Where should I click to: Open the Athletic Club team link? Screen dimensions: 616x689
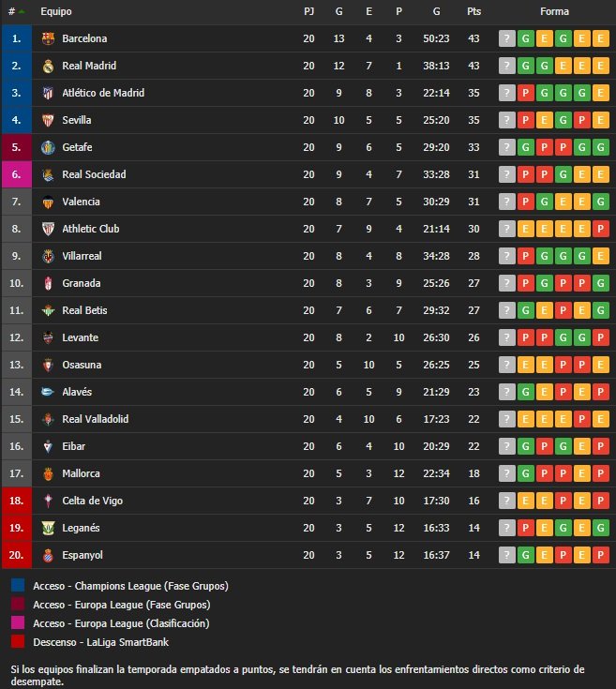(x=91, y=229)
